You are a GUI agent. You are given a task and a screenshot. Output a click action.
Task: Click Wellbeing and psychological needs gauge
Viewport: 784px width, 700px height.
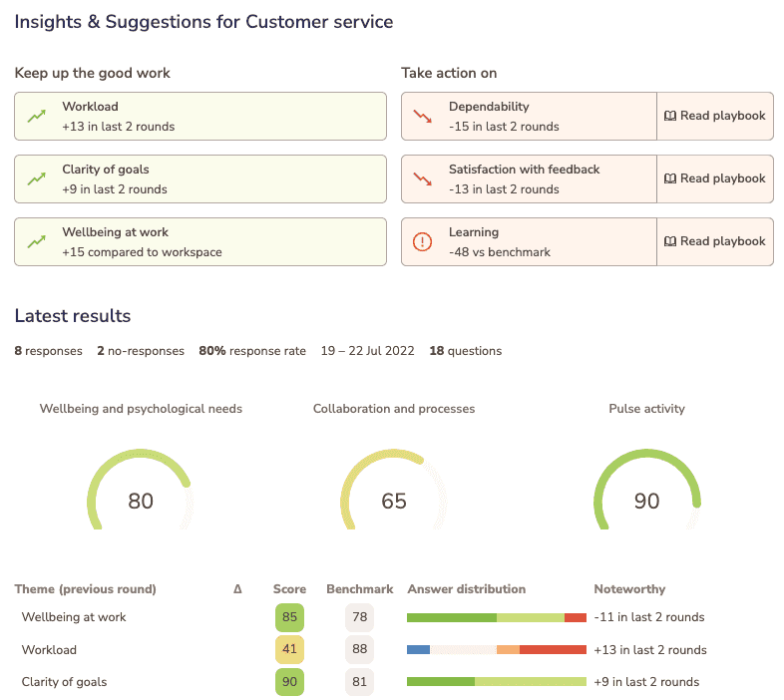click(141, 489)
